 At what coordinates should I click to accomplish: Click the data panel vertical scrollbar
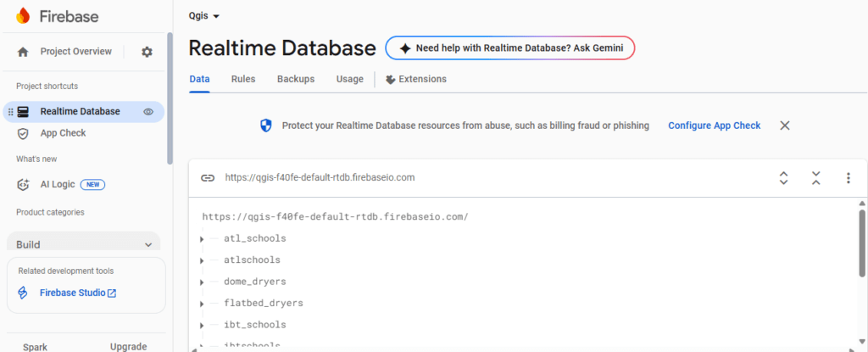click(x=862, y=243)
